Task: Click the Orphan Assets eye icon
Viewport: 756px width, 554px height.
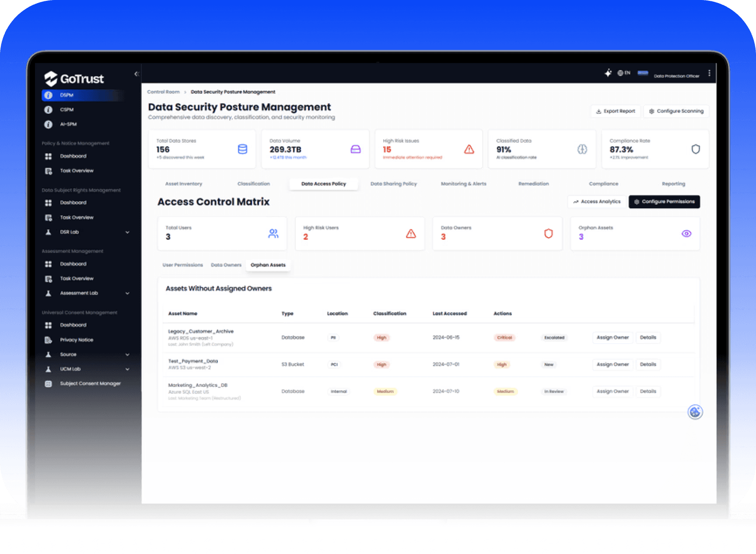Action: pyautogui.click(x=686, y=234)
